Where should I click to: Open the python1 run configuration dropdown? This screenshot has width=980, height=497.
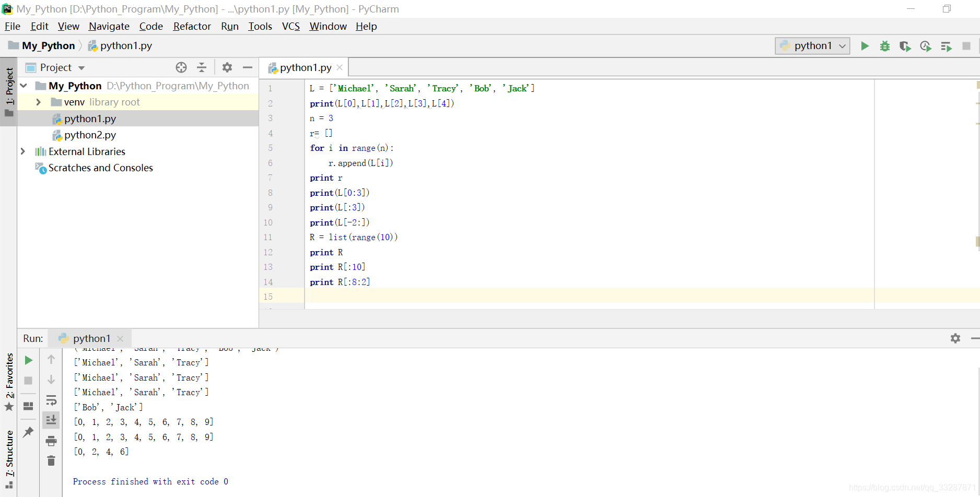[812, 46]
